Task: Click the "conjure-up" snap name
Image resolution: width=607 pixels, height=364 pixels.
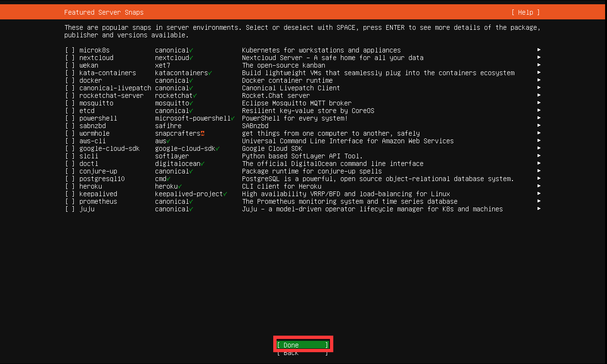Action: coord(98,171)
